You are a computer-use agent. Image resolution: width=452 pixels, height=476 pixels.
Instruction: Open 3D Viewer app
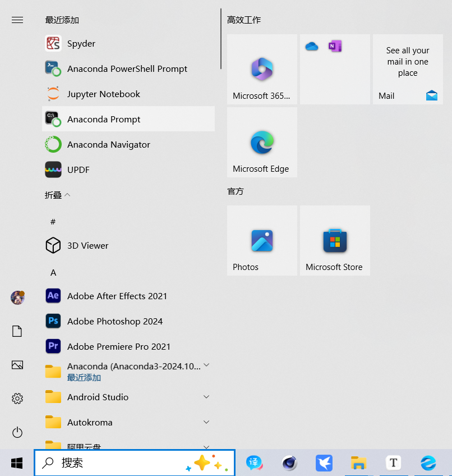[x=128, y=245]
